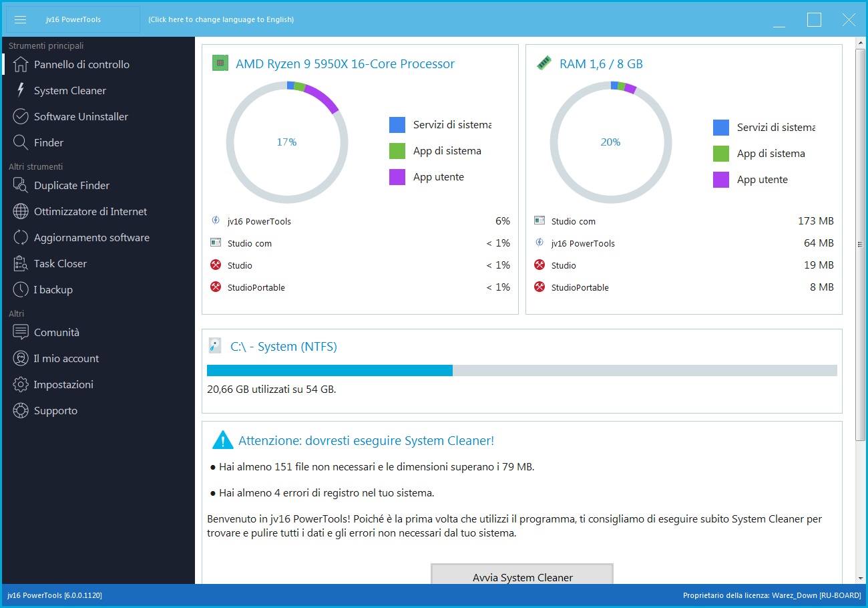Click CPU blue Servizi di sistema swatch
Viewport: 868px width, 608px height.
(x=397, y=125)
